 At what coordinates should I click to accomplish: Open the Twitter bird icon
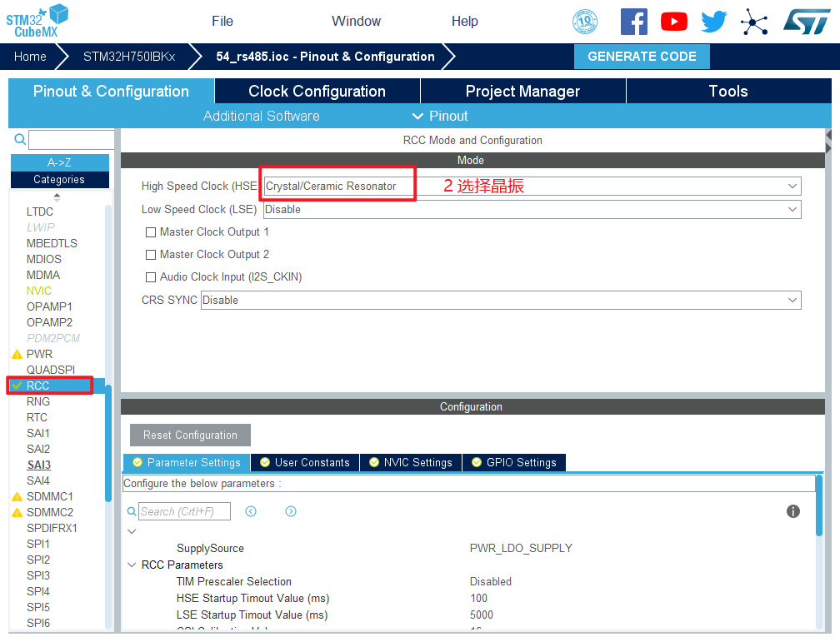pyautogui.click(x=713, y=22)
